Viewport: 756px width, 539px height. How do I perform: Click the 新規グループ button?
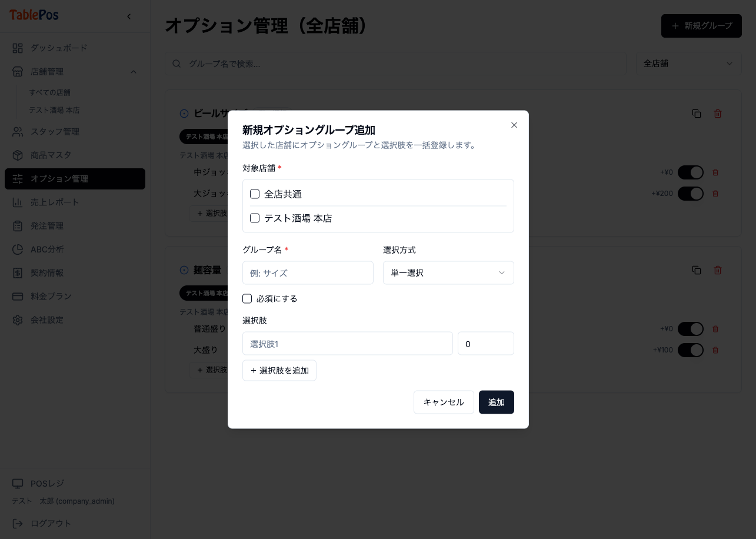tap(701, 26)
